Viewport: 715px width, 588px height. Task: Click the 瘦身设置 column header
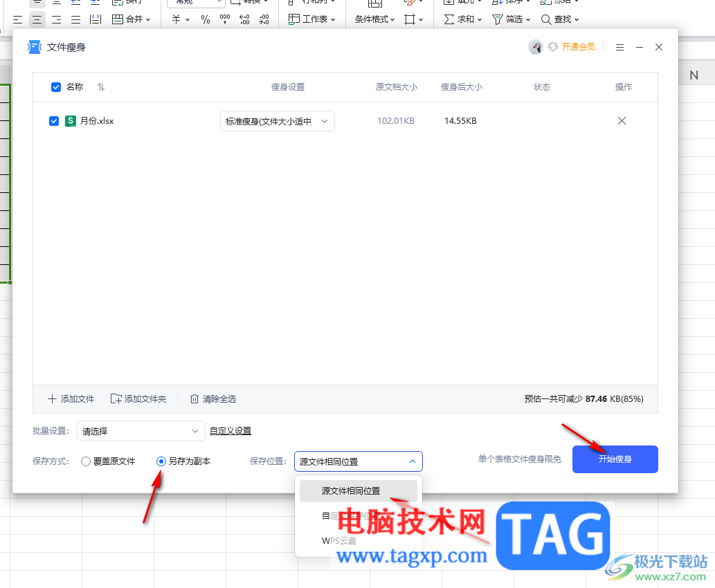coord(288,87)
